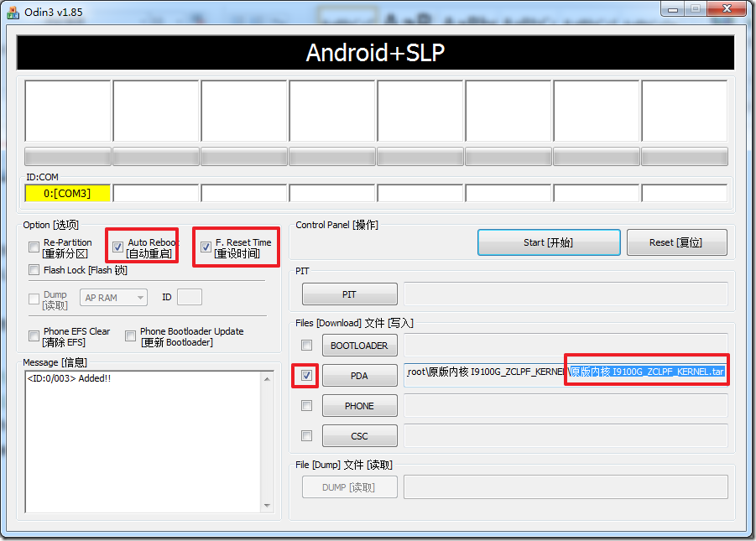Uncheck the F. Reset Time option

point(206,247)
